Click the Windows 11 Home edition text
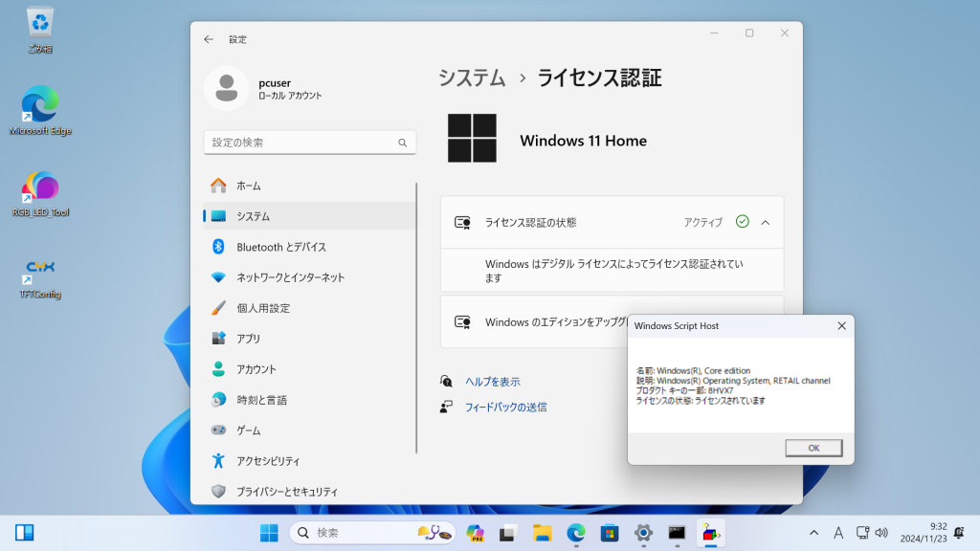Viewport: 980px width, 551px height. click(583, 141)
